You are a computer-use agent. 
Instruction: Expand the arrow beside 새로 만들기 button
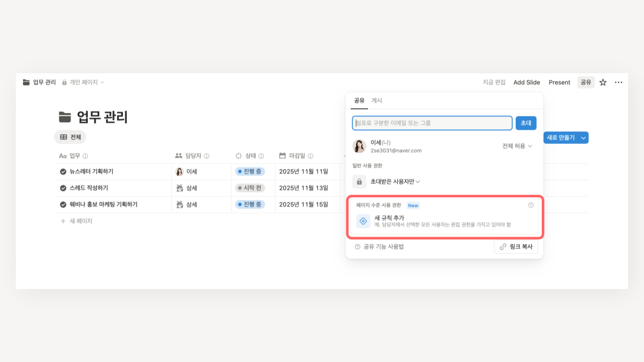pyautogui.click(x=583, y=138)
